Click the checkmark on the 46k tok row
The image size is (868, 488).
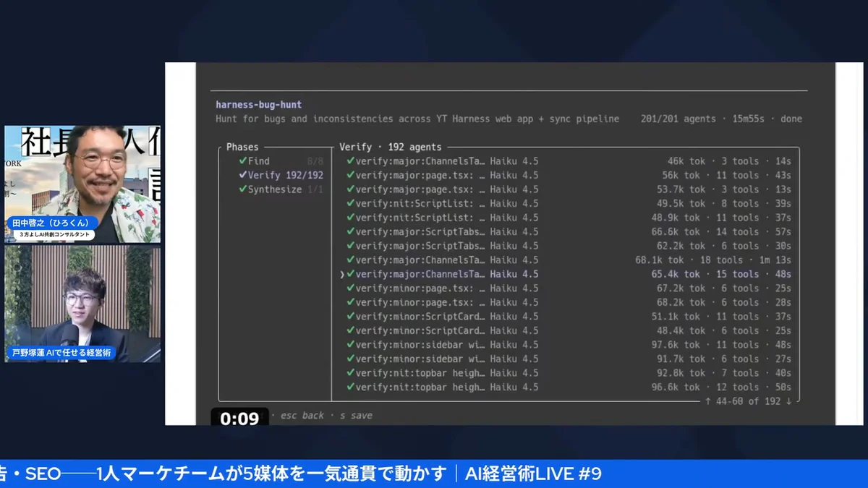350,161
